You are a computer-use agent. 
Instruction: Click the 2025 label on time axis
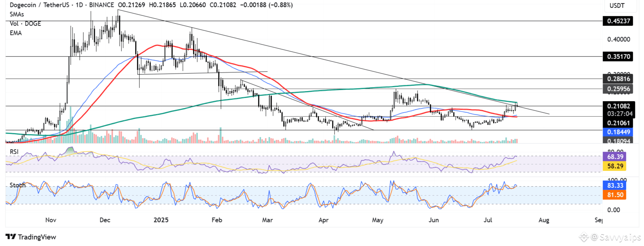point(161,220)
